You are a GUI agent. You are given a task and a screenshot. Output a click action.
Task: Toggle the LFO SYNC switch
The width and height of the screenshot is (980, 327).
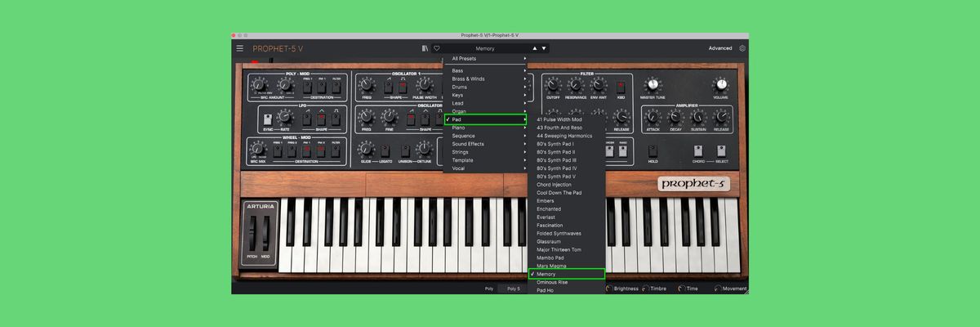pos(268,120)
